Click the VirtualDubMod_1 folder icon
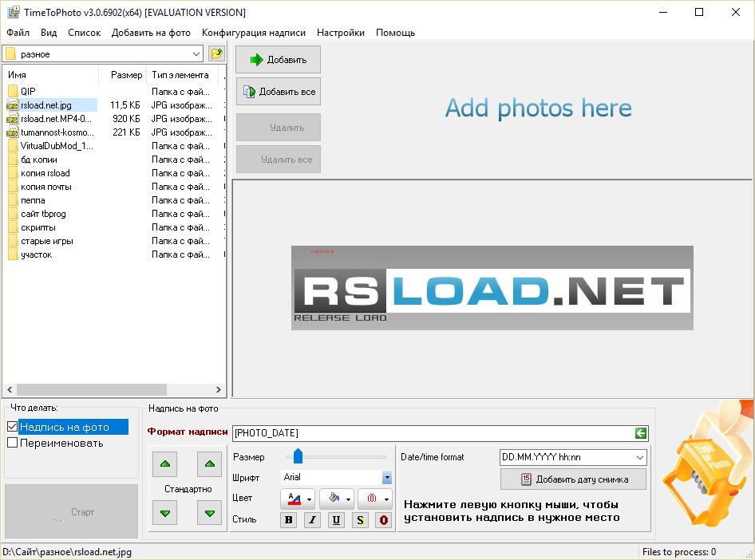Image resolution: width=755 pixels, height=560 pixels. (x=13, y=146)
